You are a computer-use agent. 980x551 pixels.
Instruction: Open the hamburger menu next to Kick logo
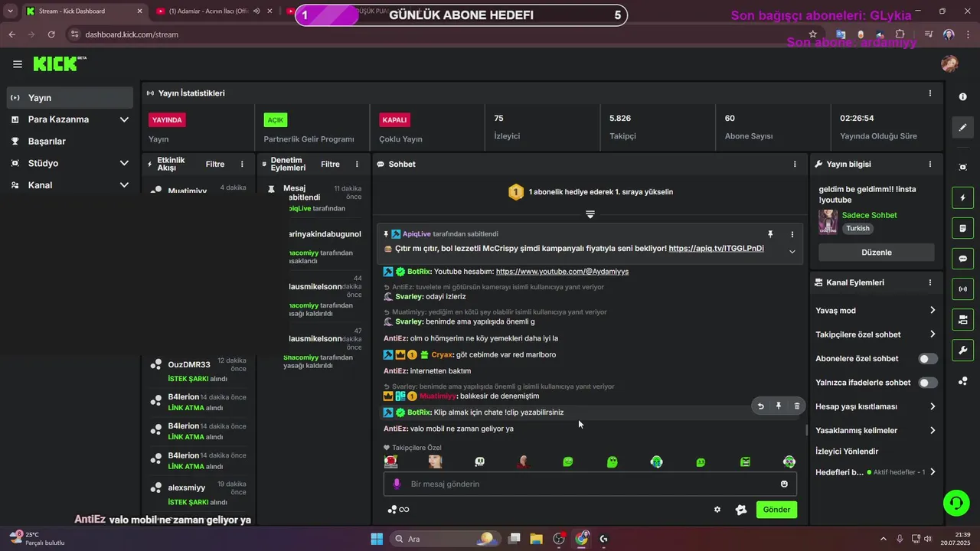pyautogui.click(x=17, y=64)
